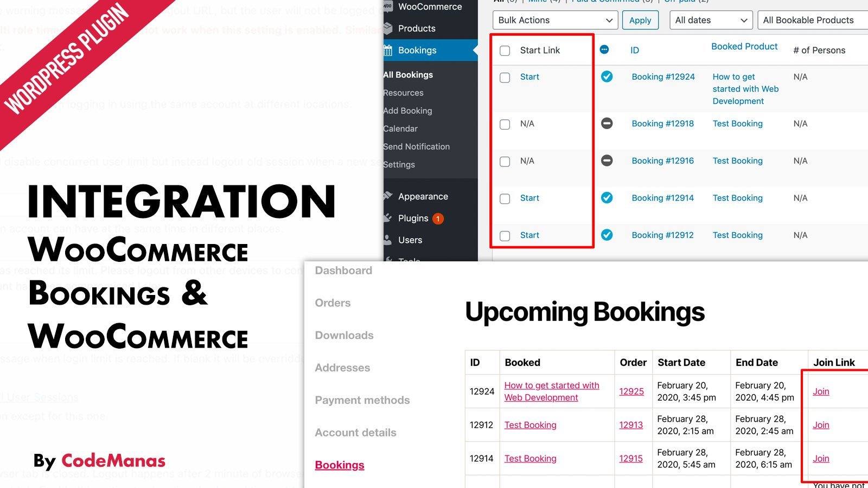Click cancelled status icon for Booking #12918
Viewport: 868px width, 488px height.
[607, 124]
